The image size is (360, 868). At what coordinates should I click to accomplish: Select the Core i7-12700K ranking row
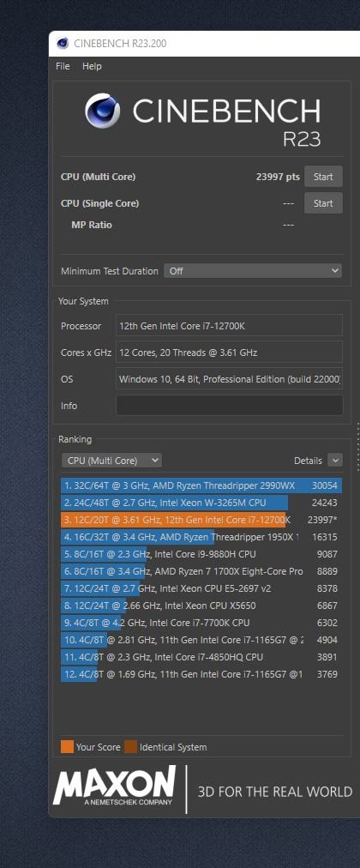click(201, 520)
